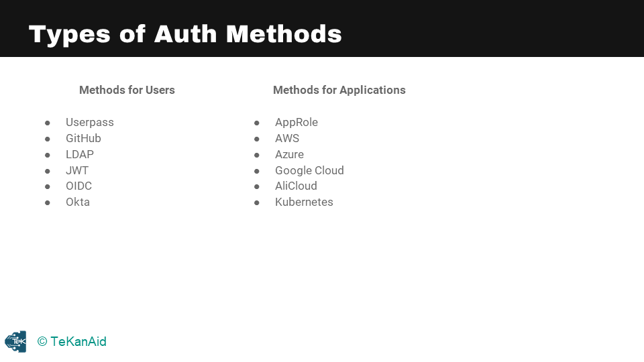Click the TeKanAid logo icon

pyautogui.click(x=15, y=341)
